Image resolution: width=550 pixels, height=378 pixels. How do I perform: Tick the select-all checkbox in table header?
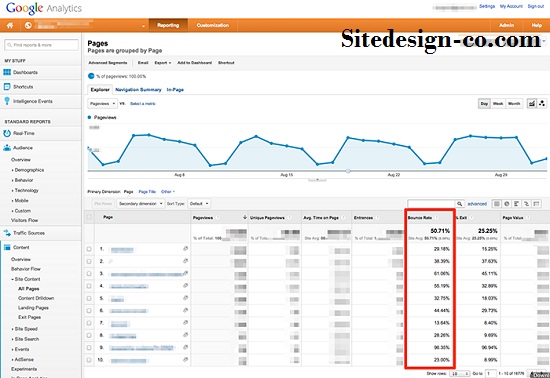[89, 217]
